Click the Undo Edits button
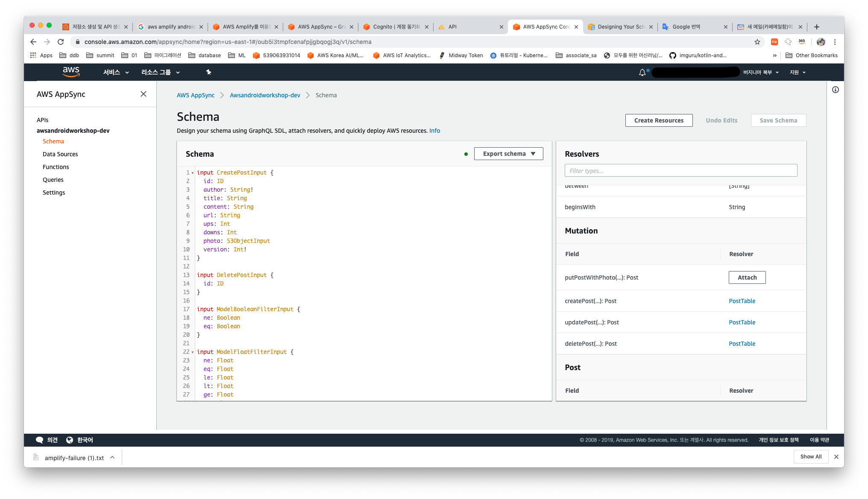Screen dimensions: 868x499 pyautogui.click(x=721, y=120)
